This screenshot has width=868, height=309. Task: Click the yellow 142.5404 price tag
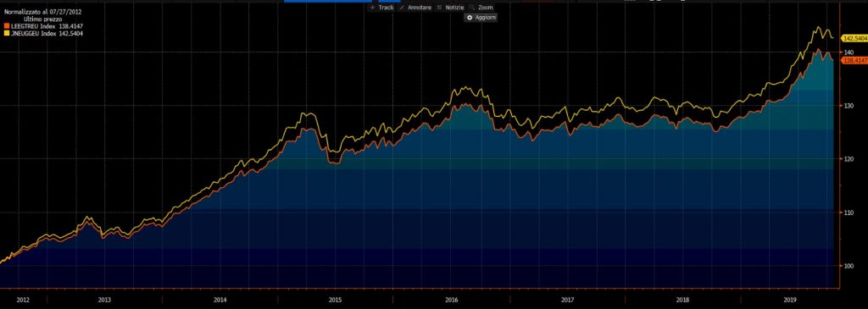(x=854, y=39)
